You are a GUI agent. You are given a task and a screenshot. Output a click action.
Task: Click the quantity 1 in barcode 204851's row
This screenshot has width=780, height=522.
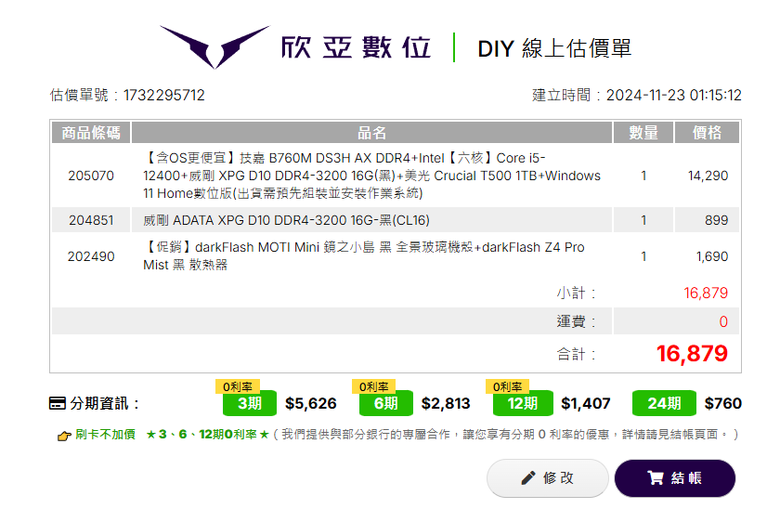(644, 220)
